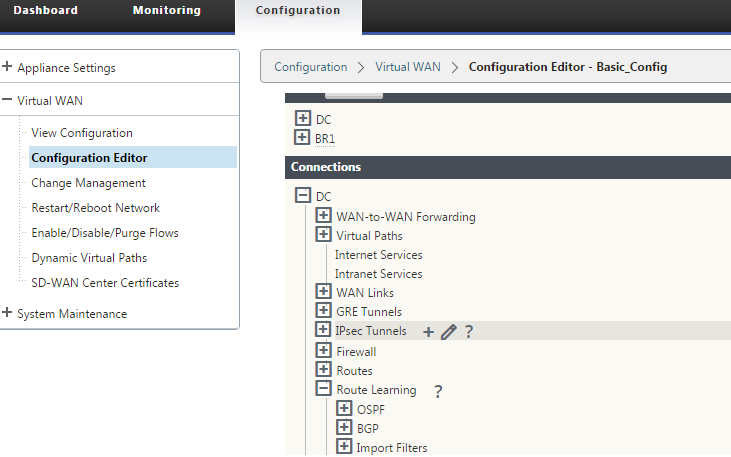Image resolution: width=731 pixels, height=457 pixels.
Task: Select Configuration Editor in sidebar
Action: coord(133,158)
